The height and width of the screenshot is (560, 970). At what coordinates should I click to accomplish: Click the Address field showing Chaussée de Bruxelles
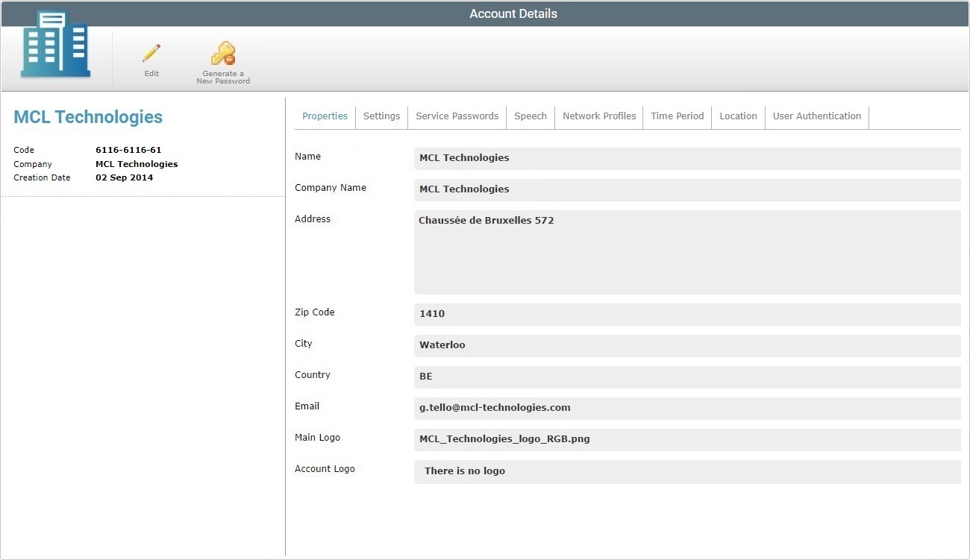(686, 251)
